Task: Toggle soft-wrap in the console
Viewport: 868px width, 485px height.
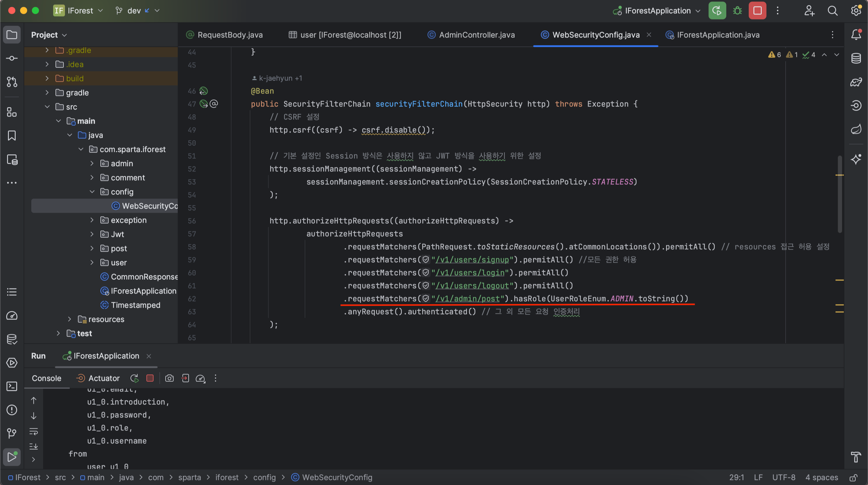Action: pos(34,431)
